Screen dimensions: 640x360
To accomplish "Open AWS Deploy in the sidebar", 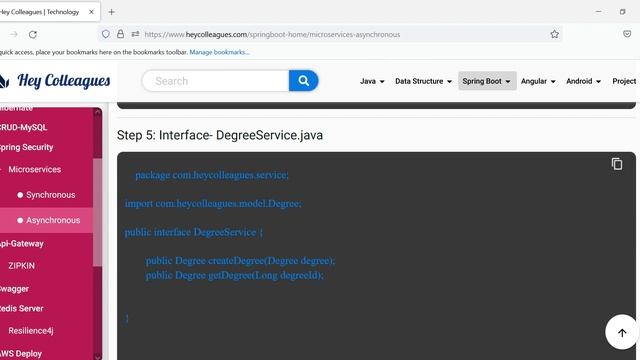I will pos(21,353).
